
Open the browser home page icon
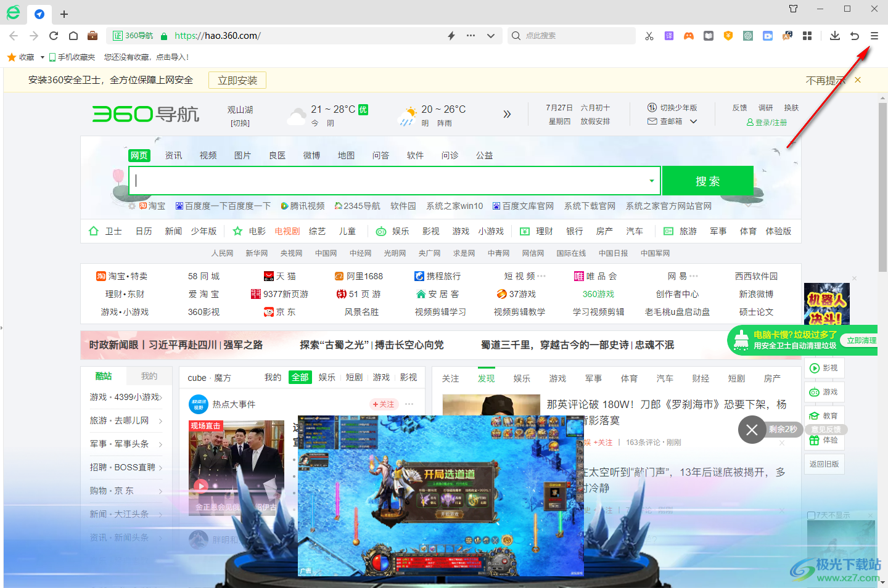point(73,36)
